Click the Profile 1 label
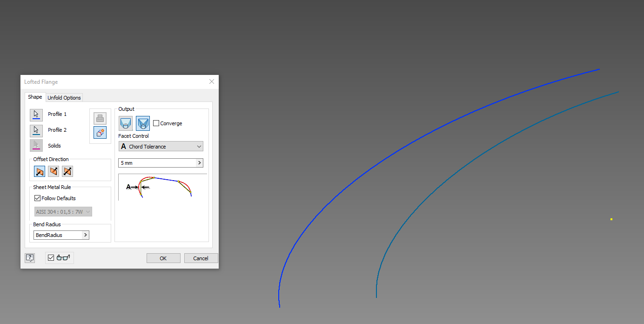The height and width of the screenshot is (324, 644). 57,114
